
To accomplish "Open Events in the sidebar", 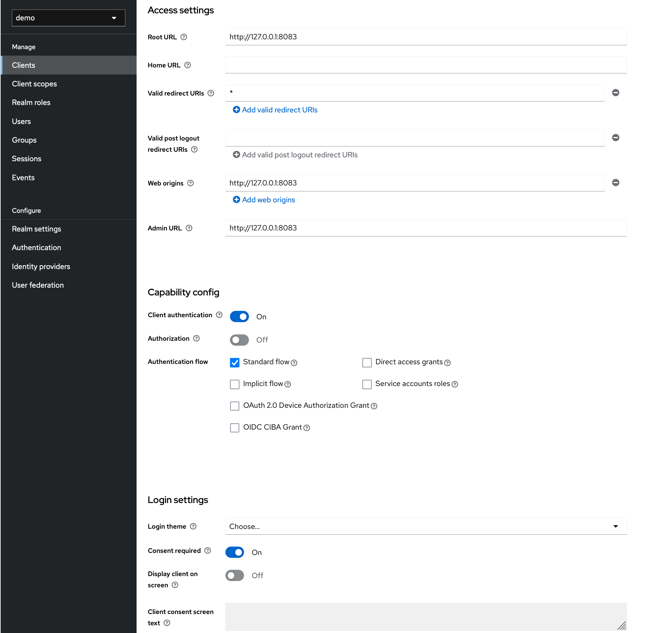I will tap(68, 177).
